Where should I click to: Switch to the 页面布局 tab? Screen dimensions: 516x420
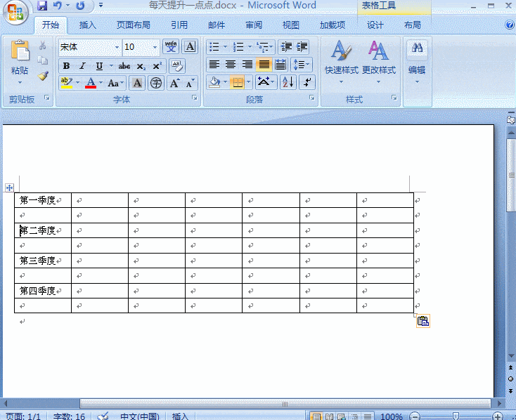point(134,25)
